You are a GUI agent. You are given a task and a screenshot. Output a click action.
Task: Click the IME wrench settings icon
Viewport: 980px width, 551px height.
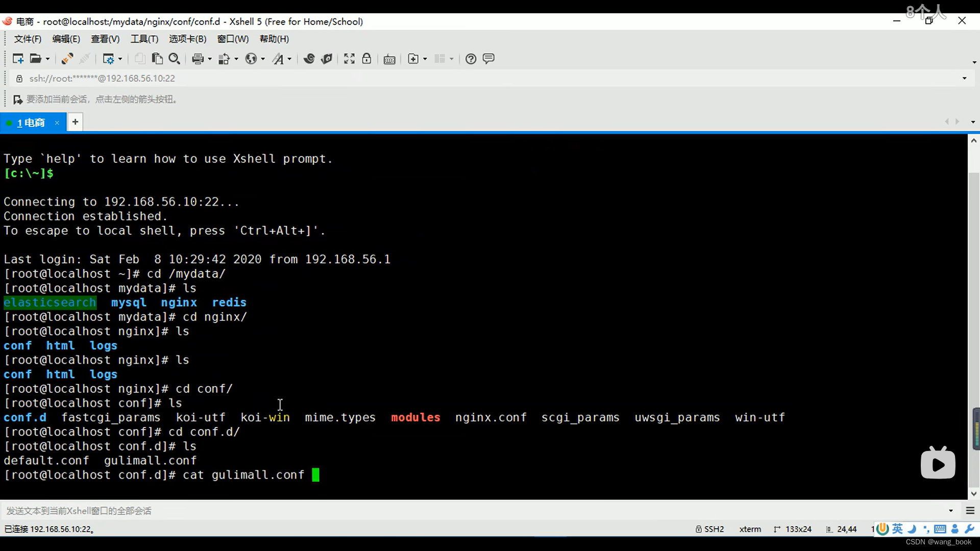coord(970,529)
